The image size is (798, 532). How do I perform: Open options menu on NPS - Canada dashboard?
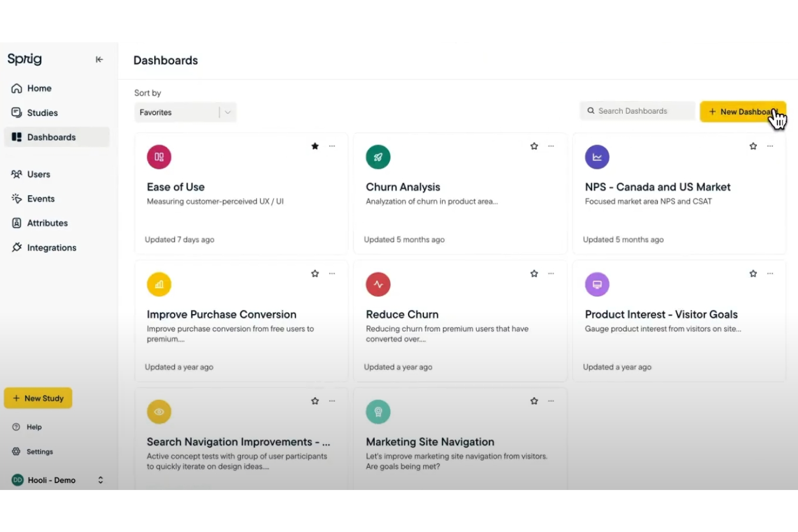tap(770, 146)
